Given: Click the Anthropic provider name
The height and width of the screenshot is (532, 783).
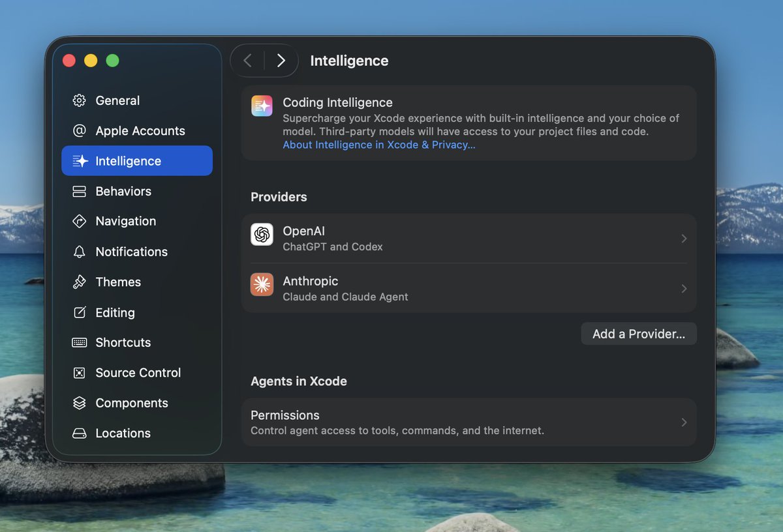Looking at the screenshot, I should click(311, 281).
